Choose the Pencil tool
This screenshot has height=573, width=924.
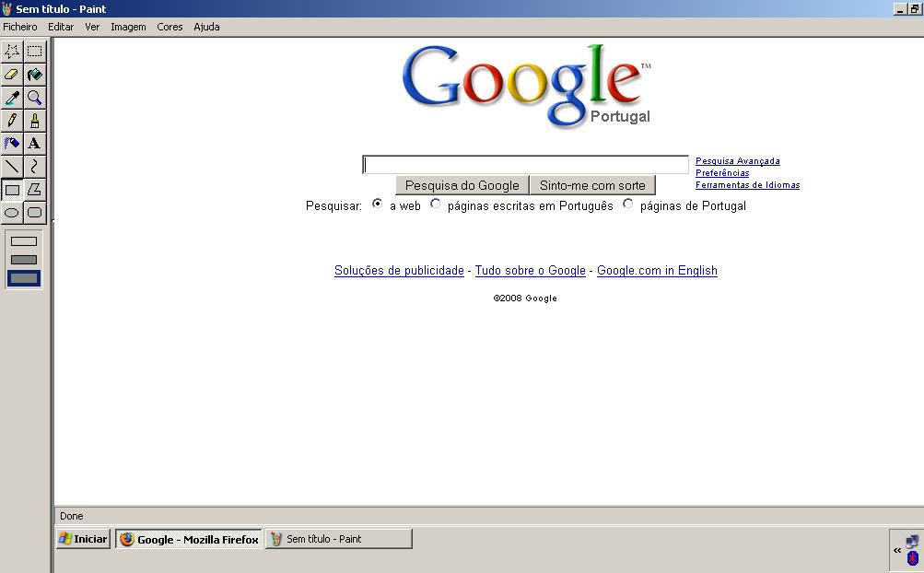tap(12, 121)
